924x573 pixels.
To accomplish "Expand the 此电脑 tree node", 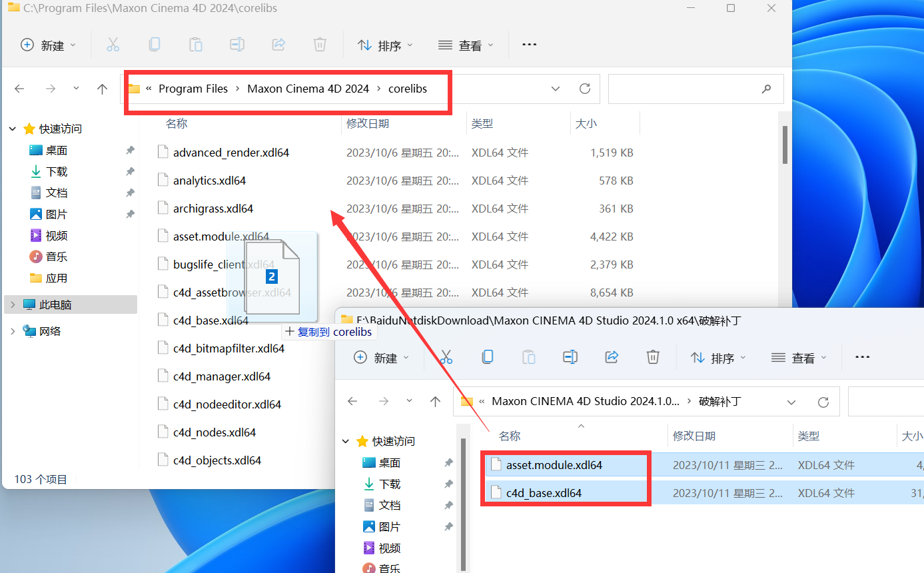I will (x=13, y=304).
